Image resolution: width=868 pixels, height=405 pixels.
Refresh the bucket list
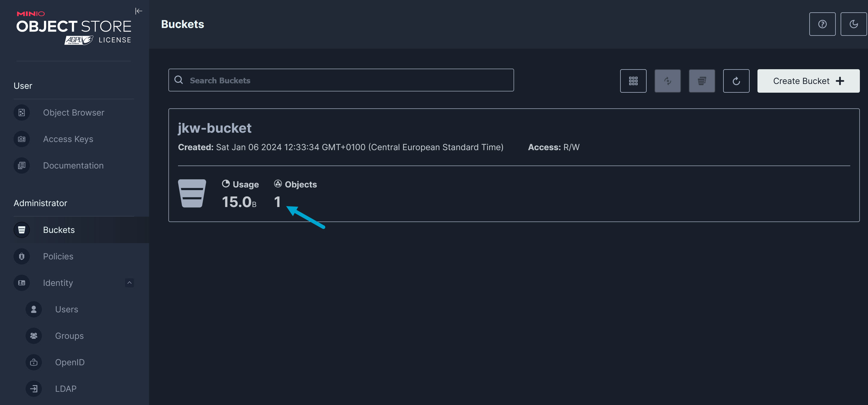(736, 81)
